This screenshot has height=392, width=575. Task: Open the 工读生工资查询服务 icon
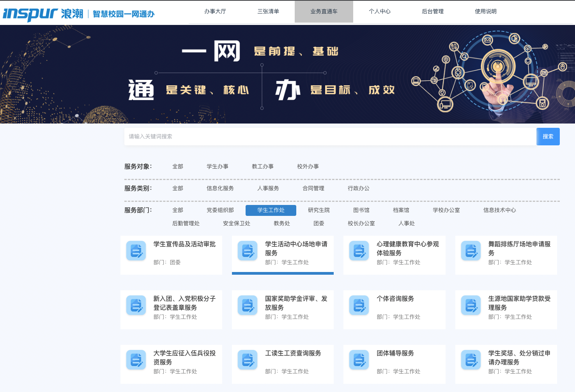[x=248, y=360]
